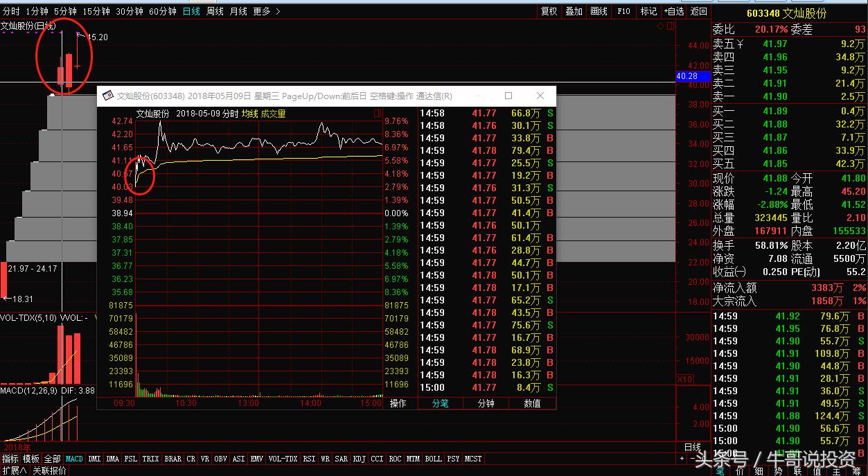Open the 画线 drawing tools
This screenshot has height=476, width=868.
[x=599, y=11]
